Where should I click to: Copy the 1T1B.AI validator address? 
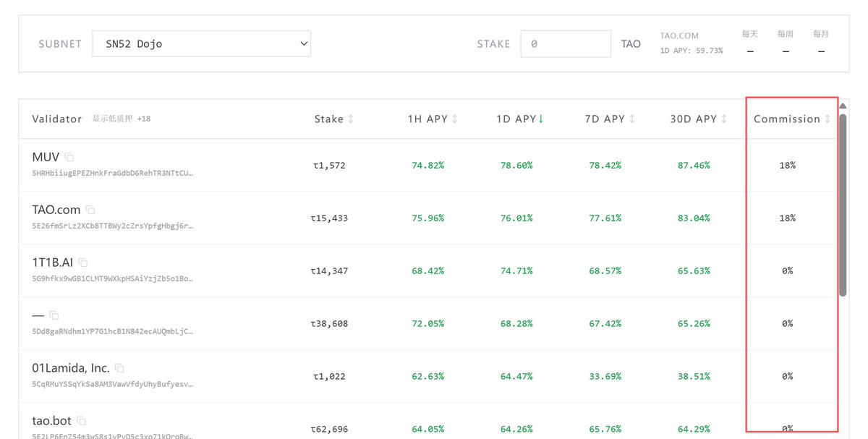(83, 263)
